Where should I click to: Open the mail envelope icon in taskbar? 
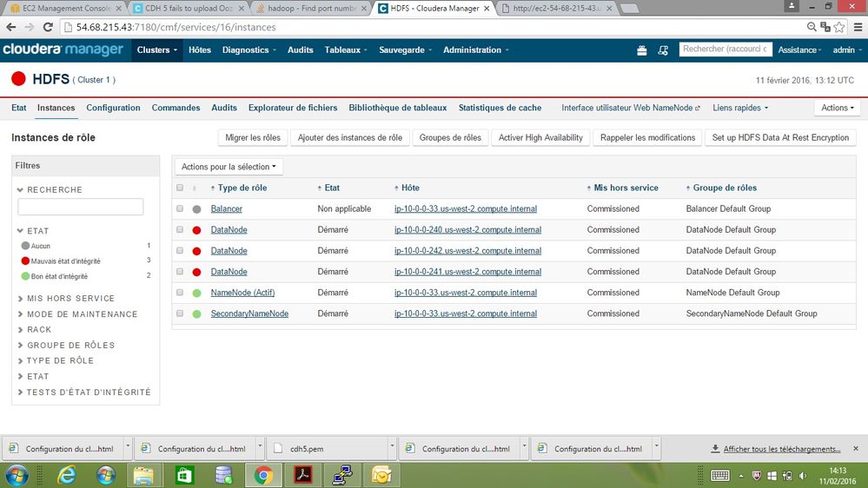click(381, 475)
